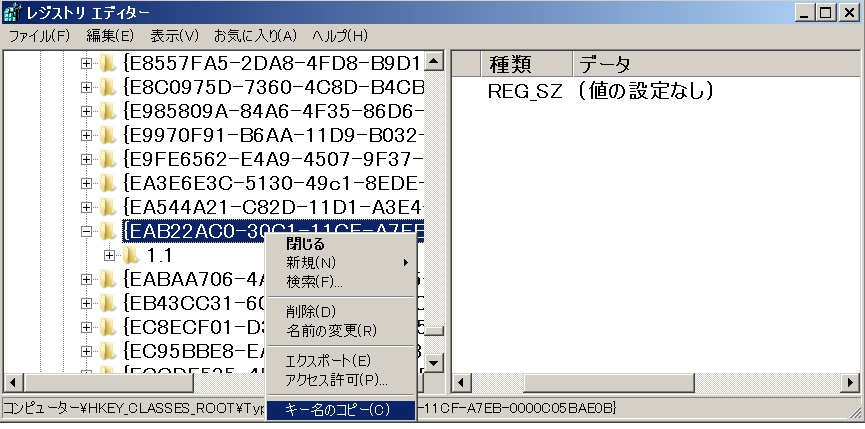
Task: Choose エクスポート(E) from context menu
Action: coord(341,361)
